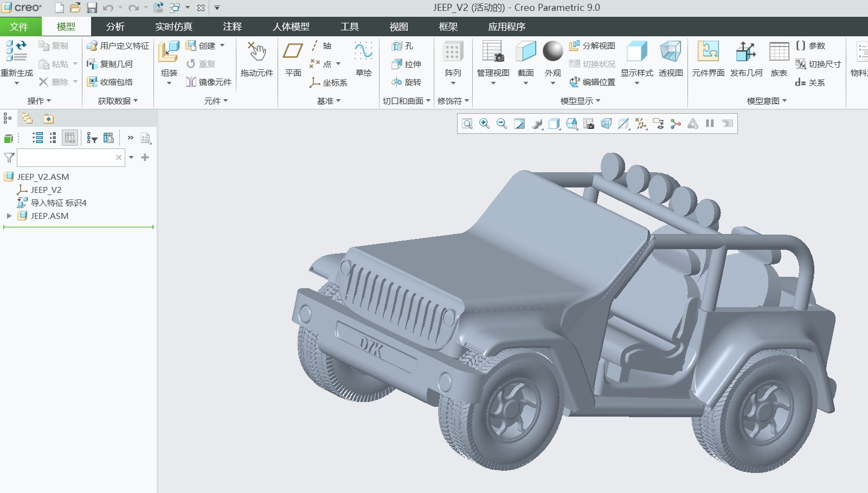Click the view manager icon in graphics toolbar

coord(589,124)
